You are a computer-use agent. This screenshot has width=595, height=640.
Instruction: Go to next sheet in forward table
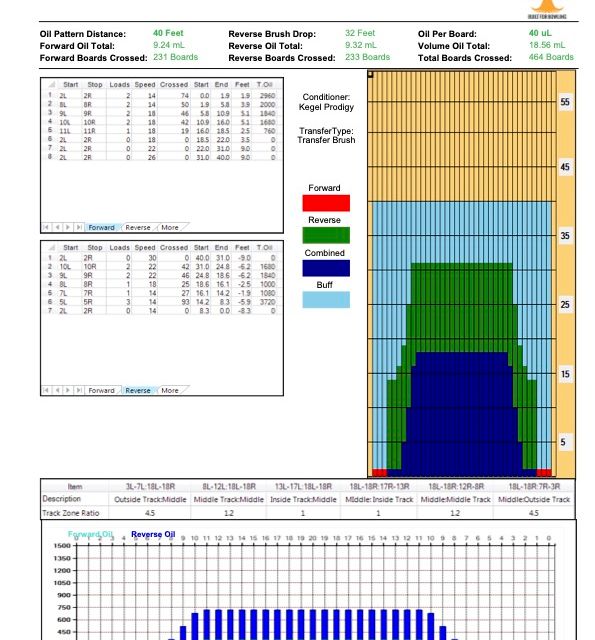(68, 227)
